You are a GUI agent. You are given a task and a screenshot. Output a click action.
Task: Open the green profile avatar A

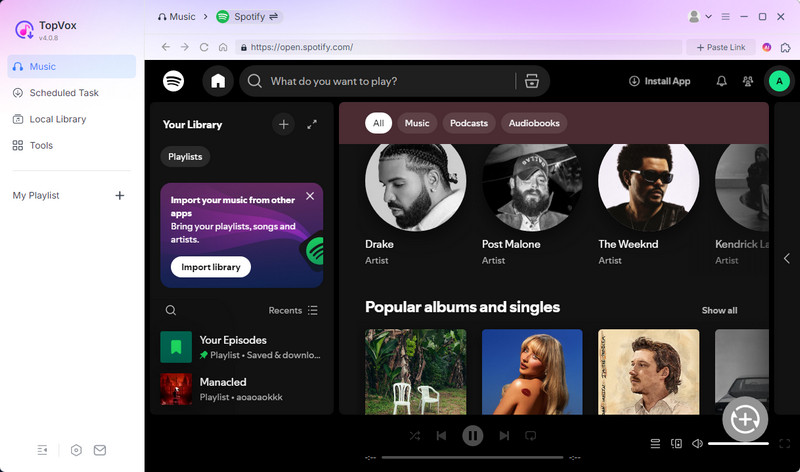pyautogui.click(x=779, y=81)
